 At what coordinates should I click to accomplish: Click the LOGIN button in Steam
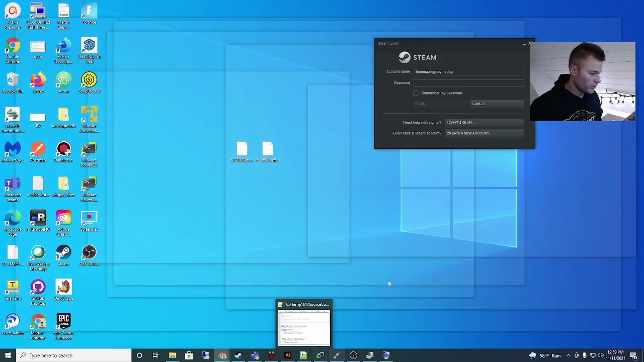point(440,104)
